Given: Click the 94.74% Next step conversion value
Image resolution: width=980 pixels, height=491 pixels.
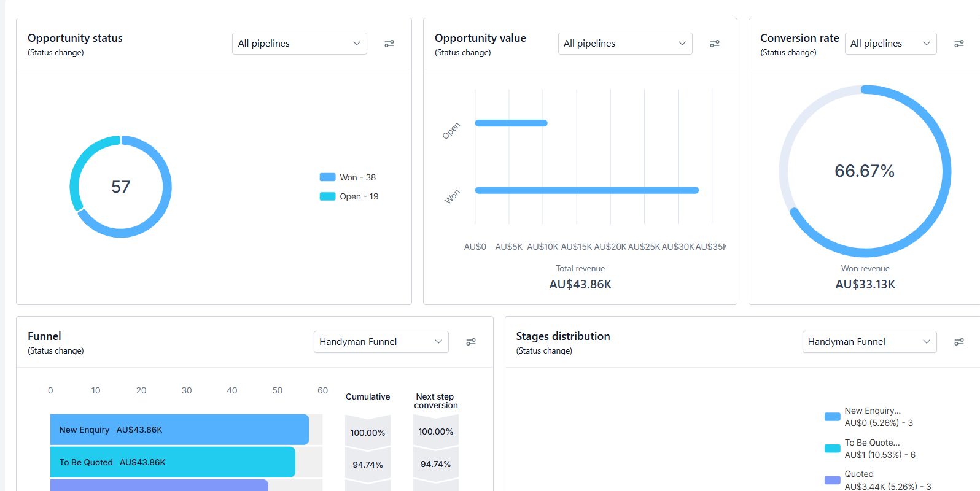Looking at the screenshot, I should pos(436,464).
